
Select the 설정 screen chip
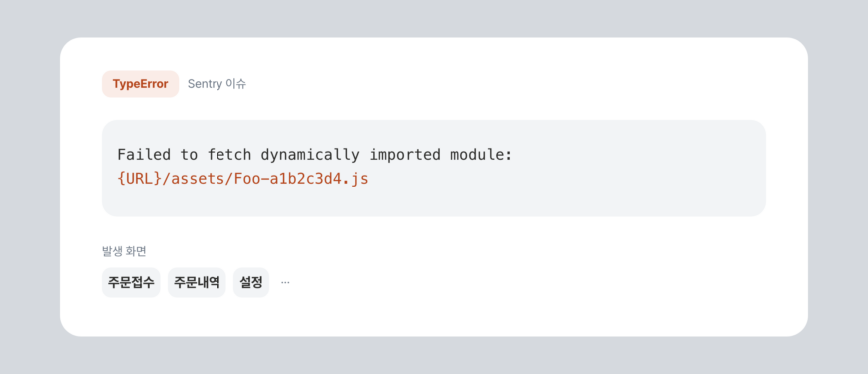[x=251, y=282]
